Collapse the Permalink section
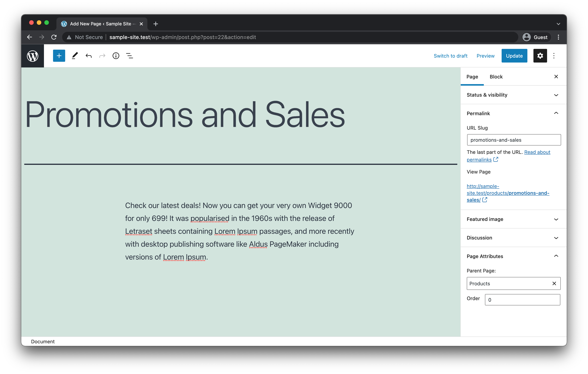This screenshot has width=588, height=374. (x=556, y=113)
